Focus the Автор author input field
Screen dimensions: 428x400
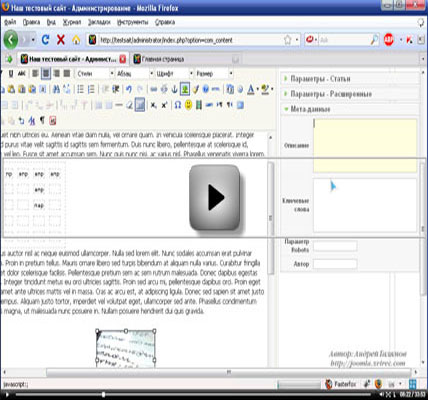point(335,264)
